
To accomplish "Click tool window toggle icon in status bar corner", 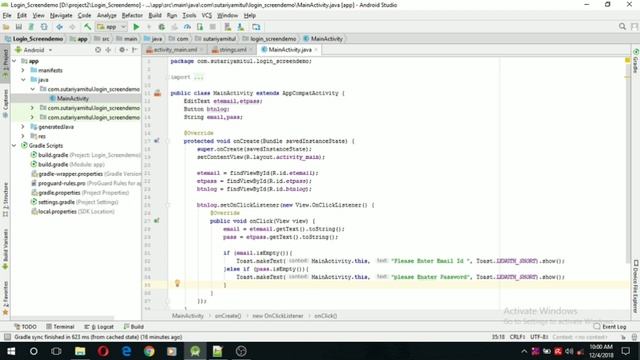I will [x=7, y=337].
